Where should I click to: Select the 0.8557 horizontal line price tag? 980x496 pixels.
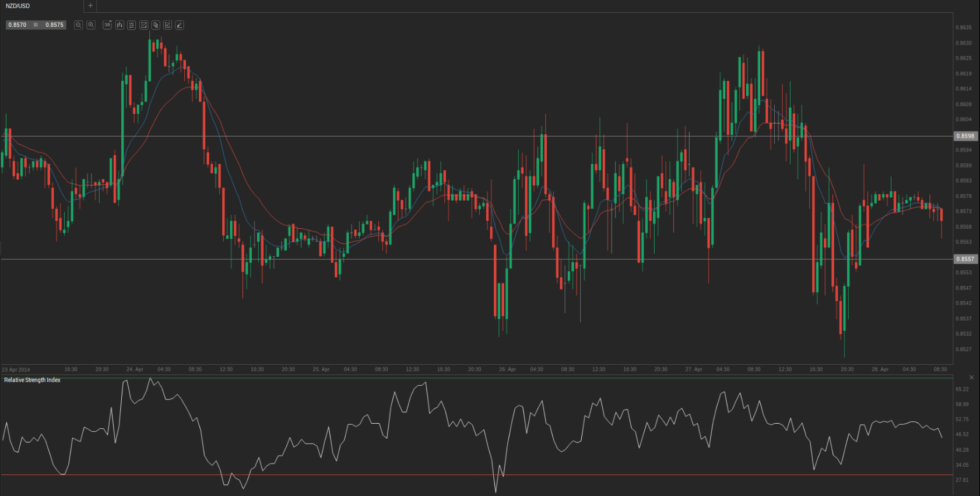pos(965,259)
